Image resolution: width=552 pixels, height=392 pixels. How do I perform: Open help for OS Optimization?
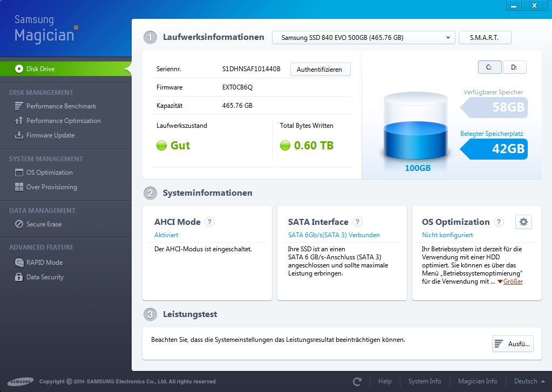pos(499,222)
